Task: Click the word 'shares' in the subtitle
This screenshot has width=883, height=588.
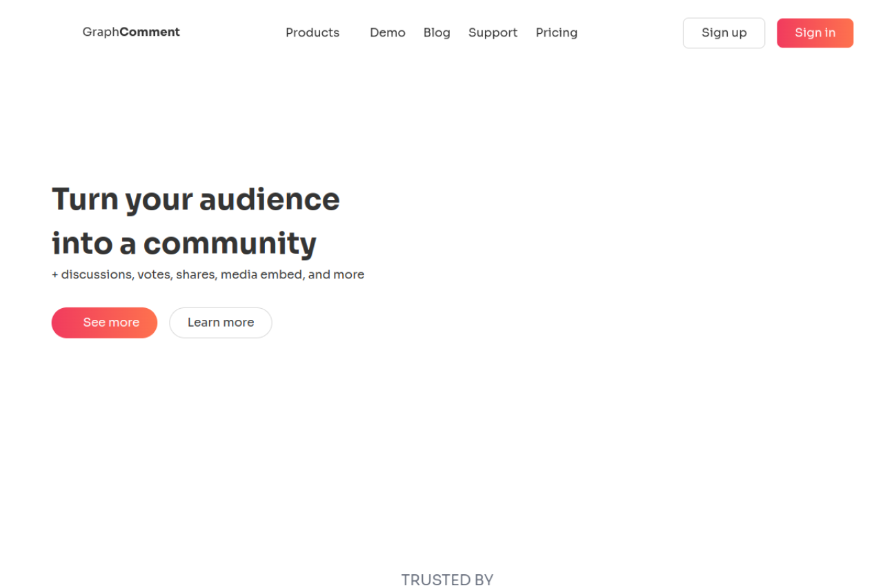Action: point(196,274)
